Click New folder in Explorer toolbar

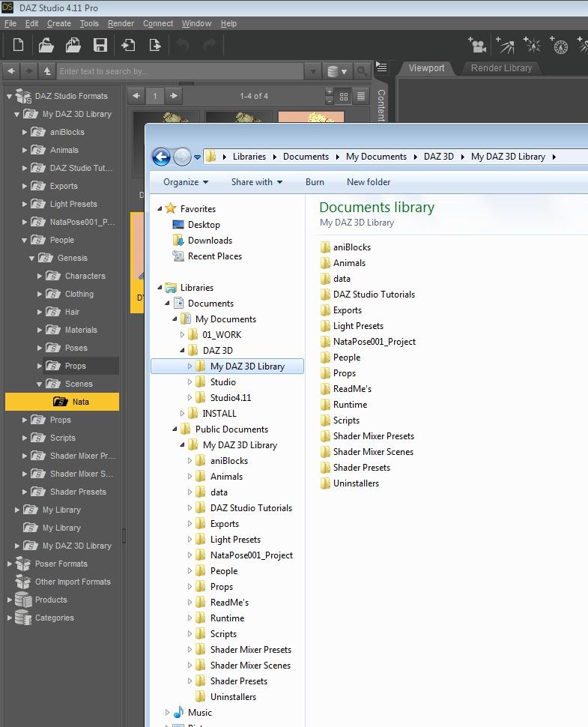pos(369,182)
